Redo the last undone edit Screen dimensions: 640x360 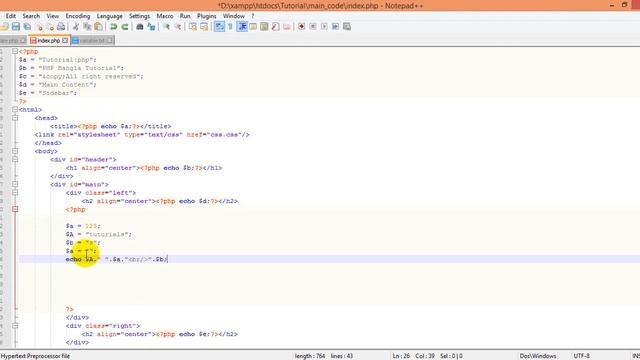point(125,27)
